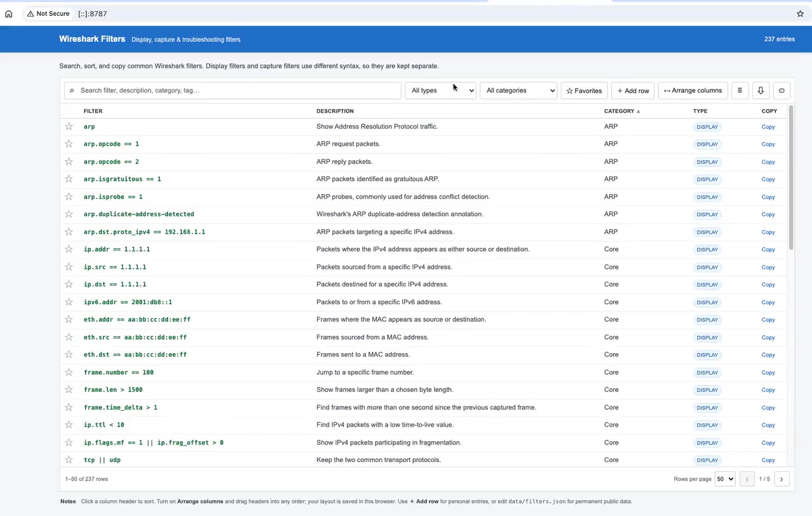
Task: Star the eth.dst == aa:bb:cc:dd:ee:ff row
Action: (69, 354)
